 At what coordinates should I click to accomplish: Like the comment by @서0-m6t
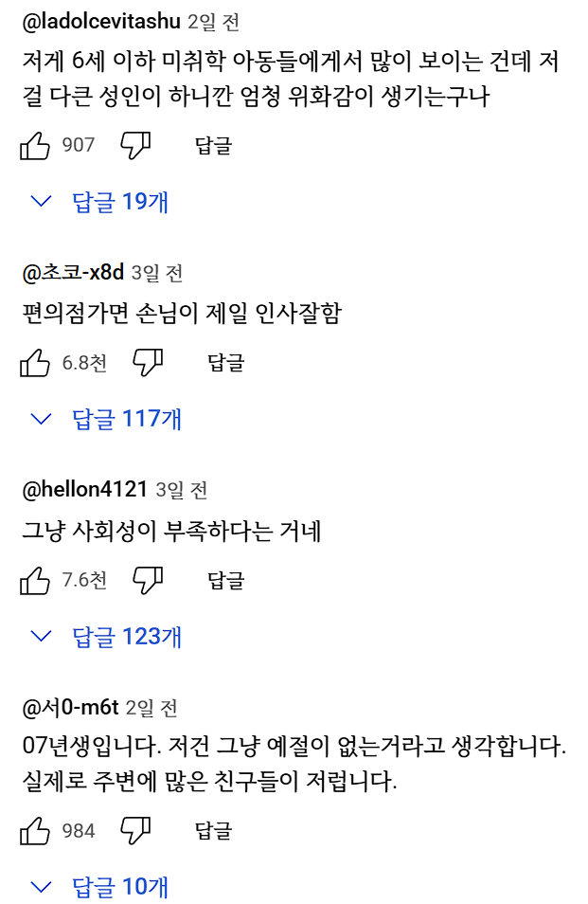tap(35, 831)
